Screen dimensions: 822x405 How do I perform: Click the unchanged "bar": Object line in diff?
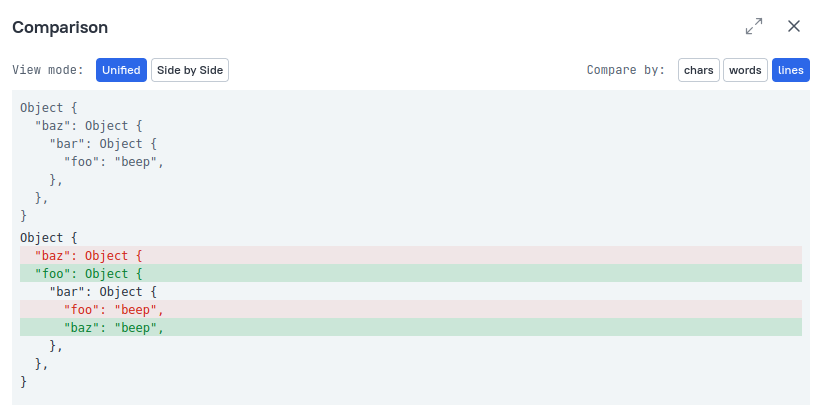[x=103, y=292]
